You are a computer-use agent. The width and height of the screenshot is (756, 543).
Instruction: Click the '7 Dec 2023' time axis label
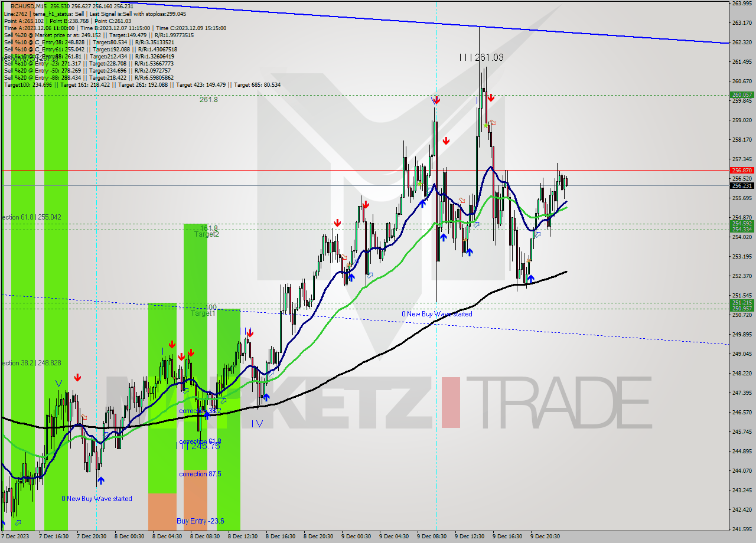tap(14, 537)
